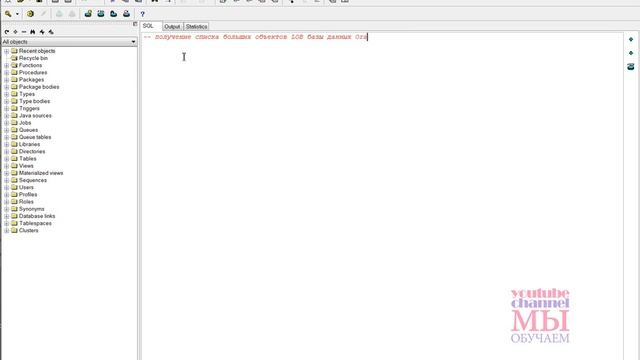Expand the Packages node
Image resolution: width=640 pixels, height=360 pixels.
click(7, 80)
